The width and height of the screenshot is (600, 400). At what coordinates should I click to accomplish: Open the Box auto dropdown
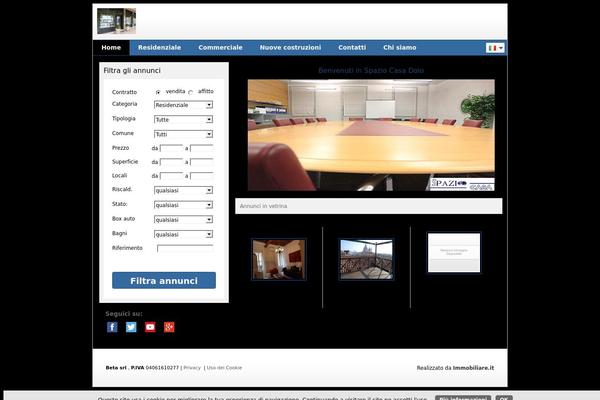point(183,219)
